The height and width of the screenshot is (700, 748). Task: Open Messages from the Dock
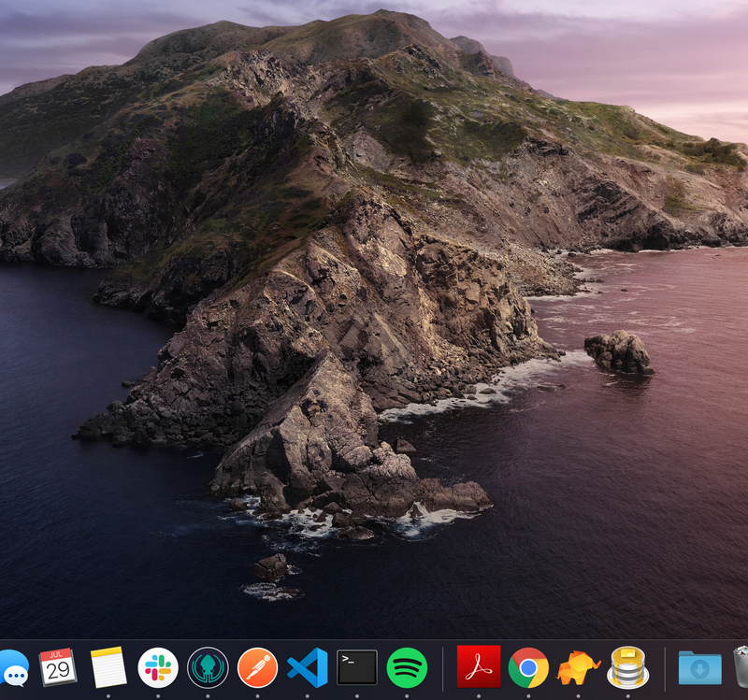click(13, 668)
